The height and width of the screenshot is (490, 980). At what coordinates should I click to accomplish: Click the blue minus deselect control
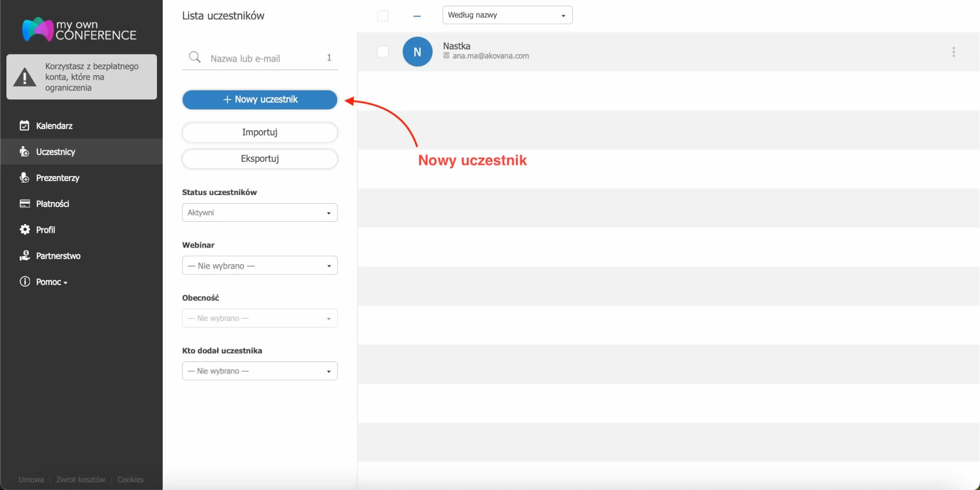click(x=417, y=16)
